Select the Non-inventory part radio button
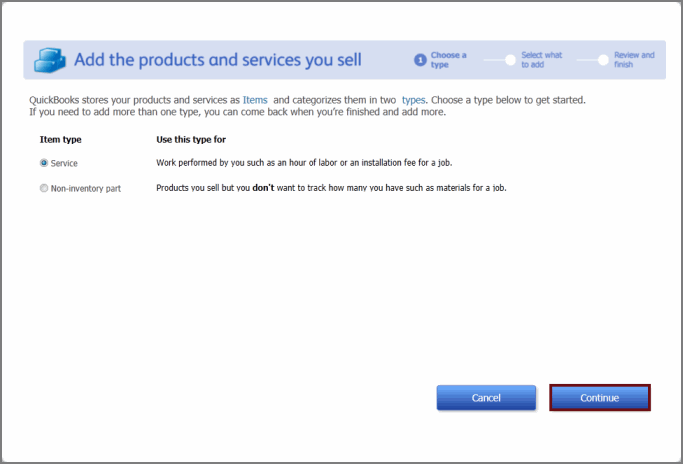The height and width of the screenshot is (464, 683). click(x=44, y=188)
